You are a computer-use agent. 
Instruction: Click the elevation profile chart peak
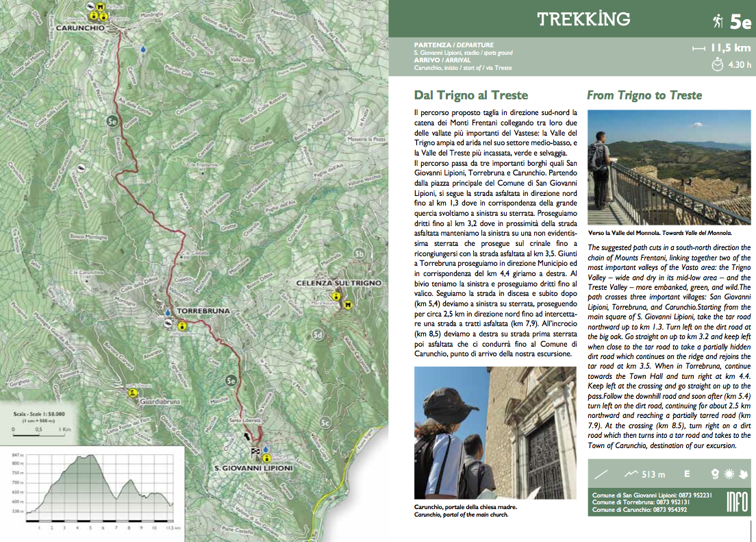coord(82,457)
